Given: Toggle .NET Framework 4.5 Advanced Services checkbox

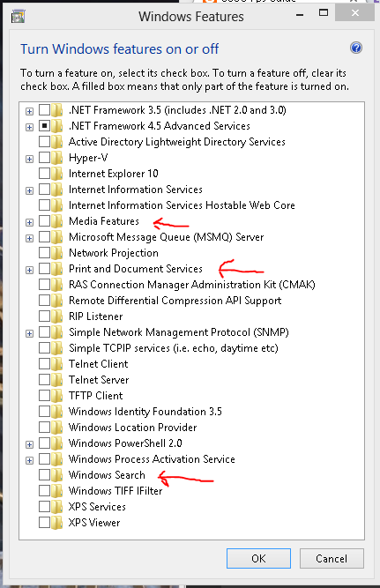Looking at the screenshot, I should [x=44, y=126].
